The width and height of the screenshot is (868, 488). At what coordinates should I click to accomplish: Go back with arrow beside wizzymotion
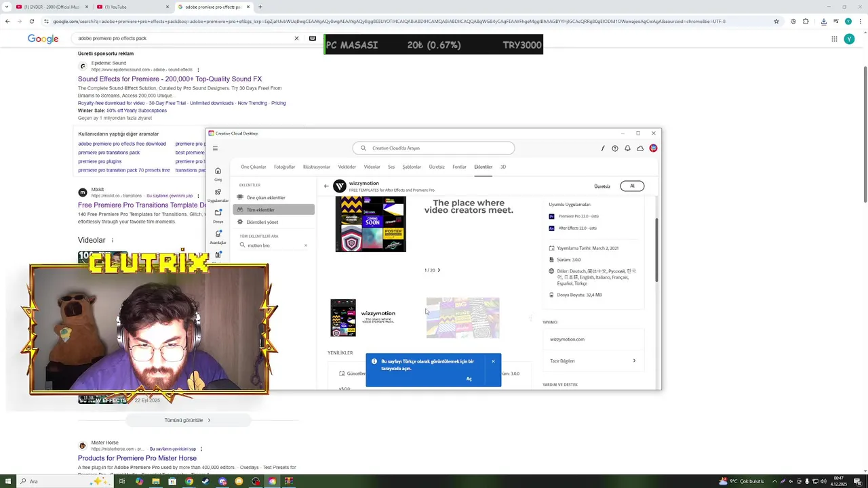[x=326, y=186]
